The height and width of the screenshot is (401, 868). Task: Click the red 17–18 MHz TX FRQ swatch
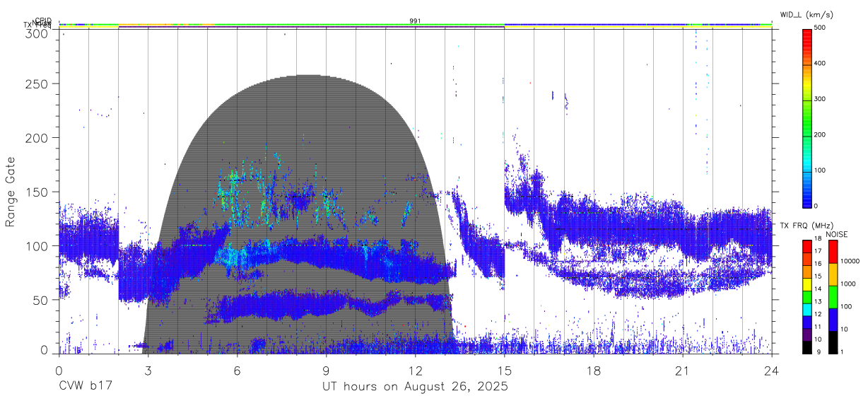(808, 247)
